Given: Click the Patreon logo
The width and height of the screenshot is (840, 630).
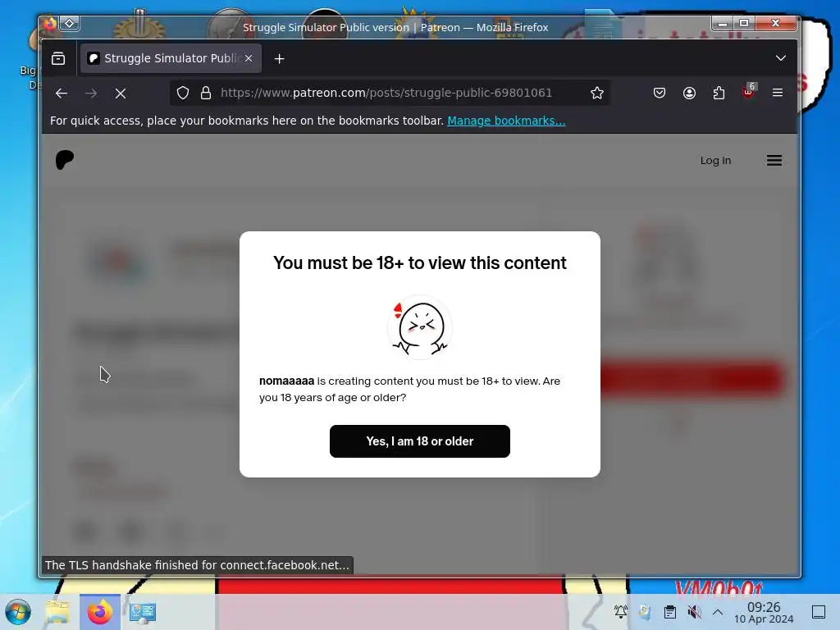Looking at the screenshot, I should click(65, 160).
